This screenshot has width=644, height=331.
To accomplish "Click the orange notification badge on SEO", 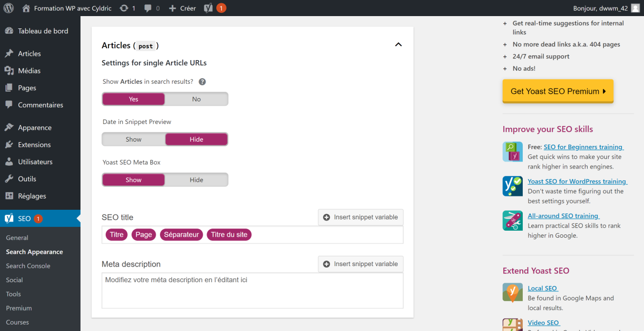I will click(x=38, y=219).
